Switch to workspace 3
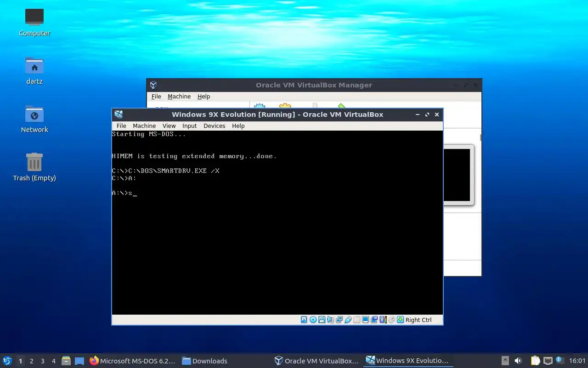Image resolution: width=588 pixels, height=368 pixels. [x=42, y=361]
